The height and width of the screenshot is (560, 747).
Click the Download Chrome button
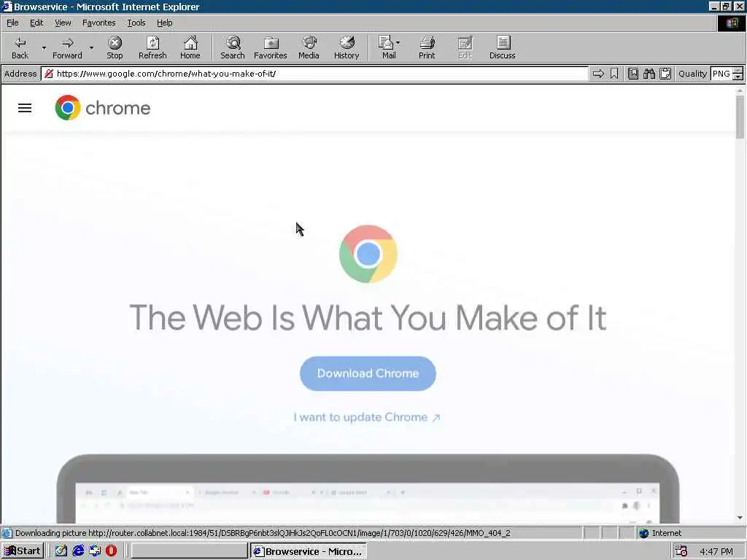368,373
